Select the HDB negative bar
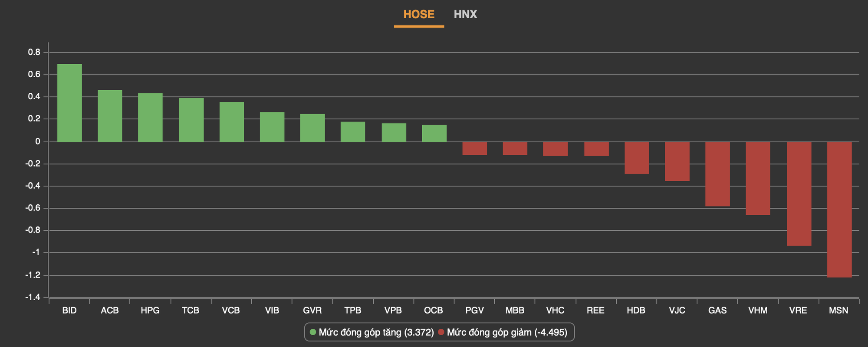Viewport: 868px width, 347px height. (637, 158)
